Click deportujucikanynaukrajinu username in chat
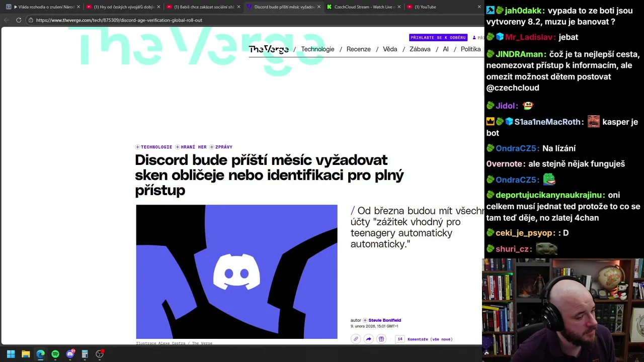Image resolution: width=644 pixels, height=362 pixels. point(549,195)
